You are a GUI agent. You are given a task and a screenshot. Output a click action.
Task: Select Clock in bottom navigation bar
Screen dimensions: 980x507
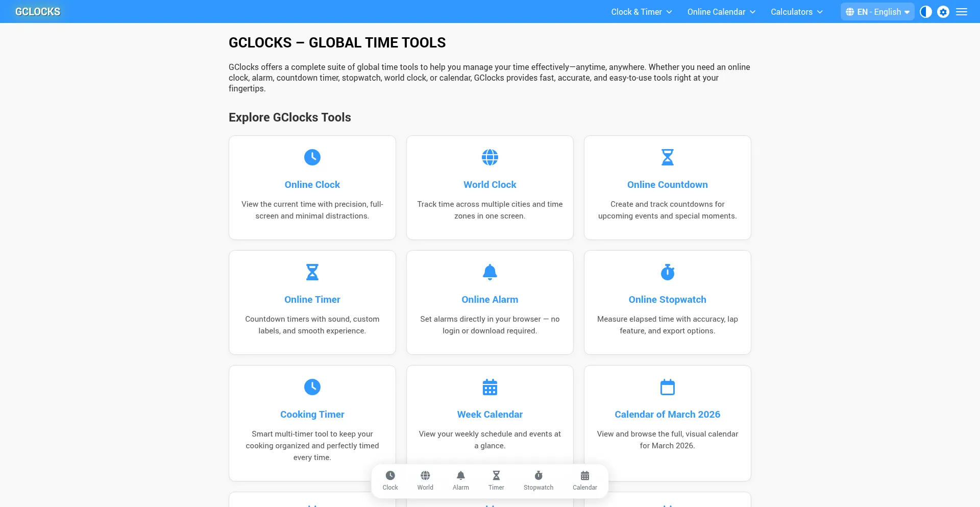pyautogui.click(x=390, y=481)
